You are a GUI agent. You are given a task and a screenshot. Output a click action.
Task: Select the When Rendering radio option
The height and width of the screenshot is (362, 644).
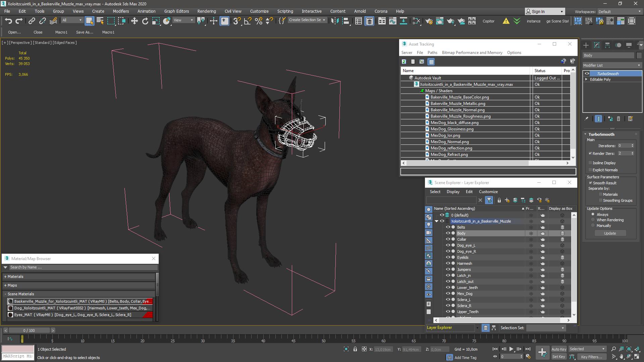pos(593,220)
